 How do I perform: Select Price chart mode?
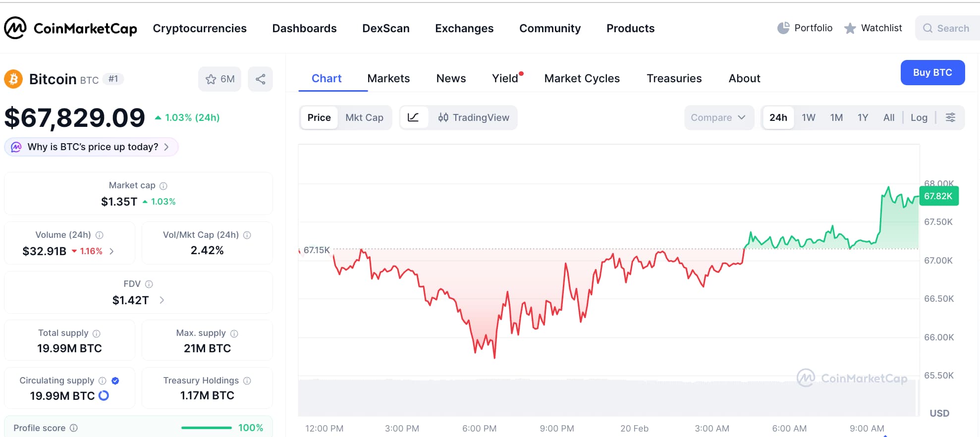319,117
